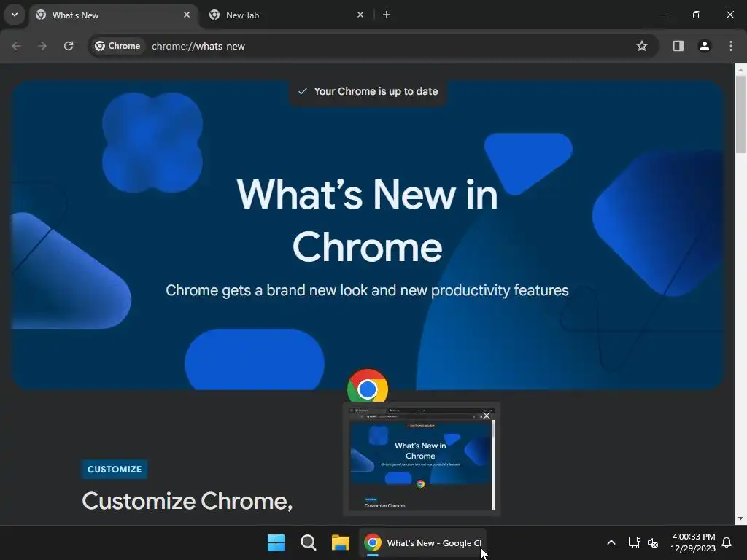Click the 'Customize Chrome,' heading
The image size is (747, 560).
(x=187, y=502)
